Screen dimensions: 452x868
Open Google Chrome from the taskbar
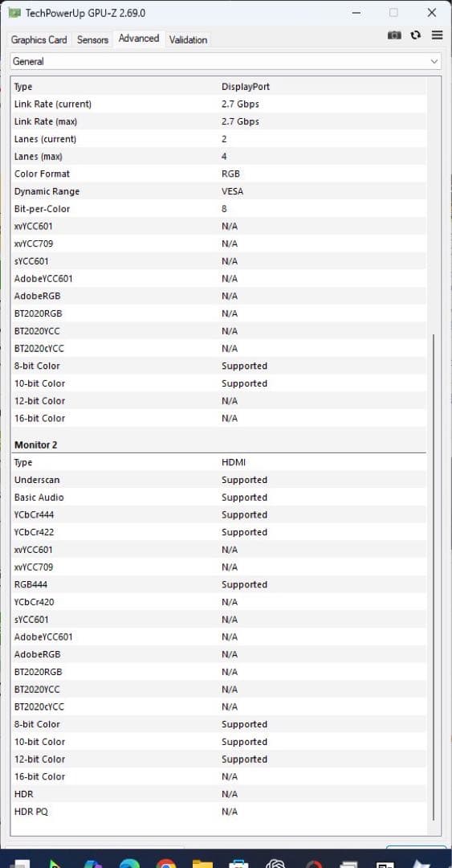click(166, 862)
